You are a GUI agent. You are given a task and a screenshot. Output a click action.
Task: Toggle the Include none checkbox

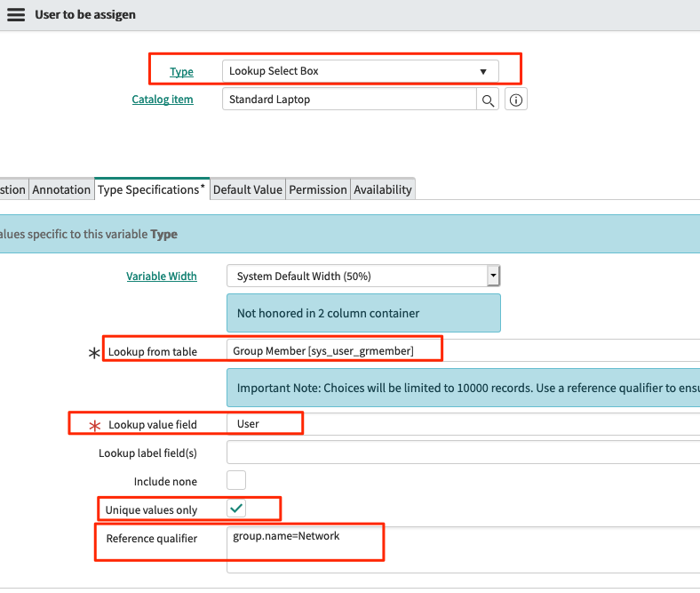236,480
